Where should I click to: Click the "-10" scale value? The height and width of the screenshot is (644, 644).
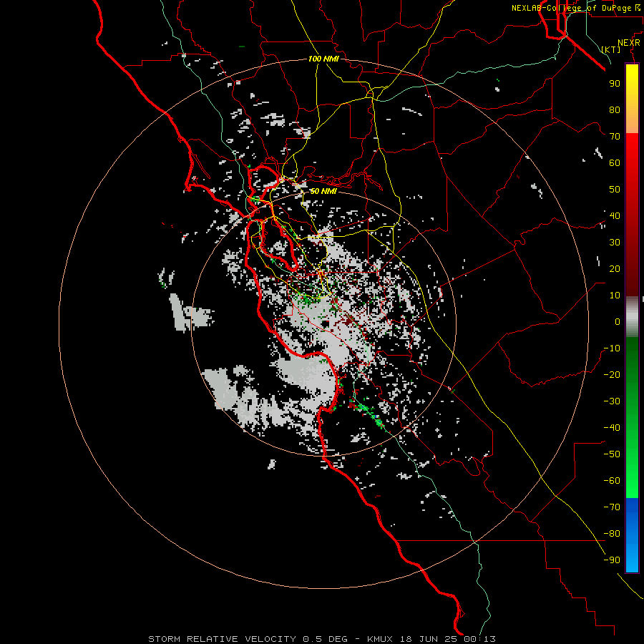click(x=612, y=348)
